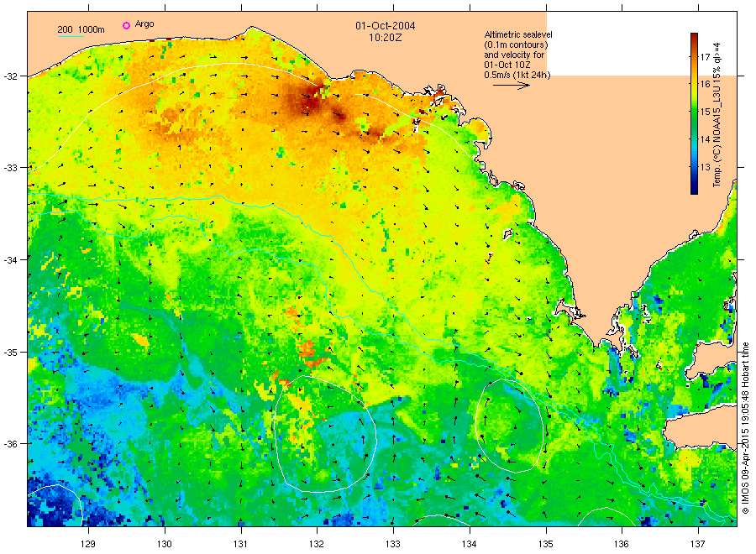
Task: Click the '0.5m/s (1kt 24h)' scale text
Action: (x=517, y=75)
